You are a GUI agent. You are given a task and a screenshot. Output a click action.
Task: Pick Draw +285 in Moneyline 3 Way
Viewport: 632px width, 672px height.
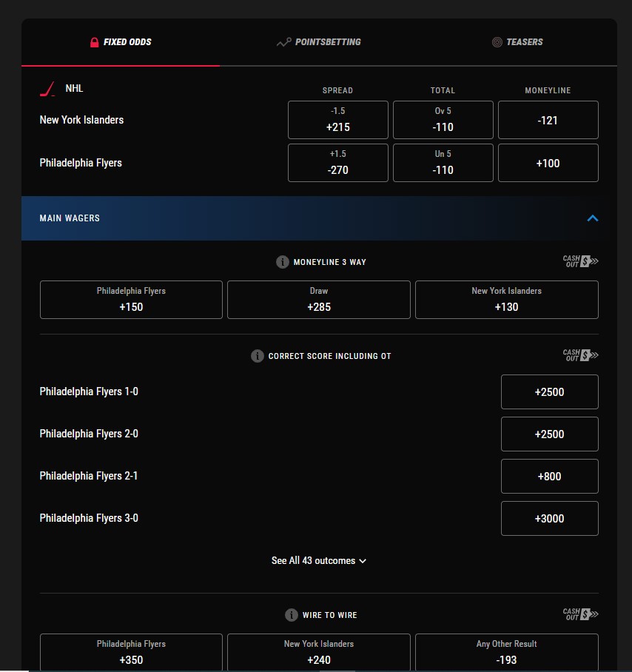[x=319, y=300]
